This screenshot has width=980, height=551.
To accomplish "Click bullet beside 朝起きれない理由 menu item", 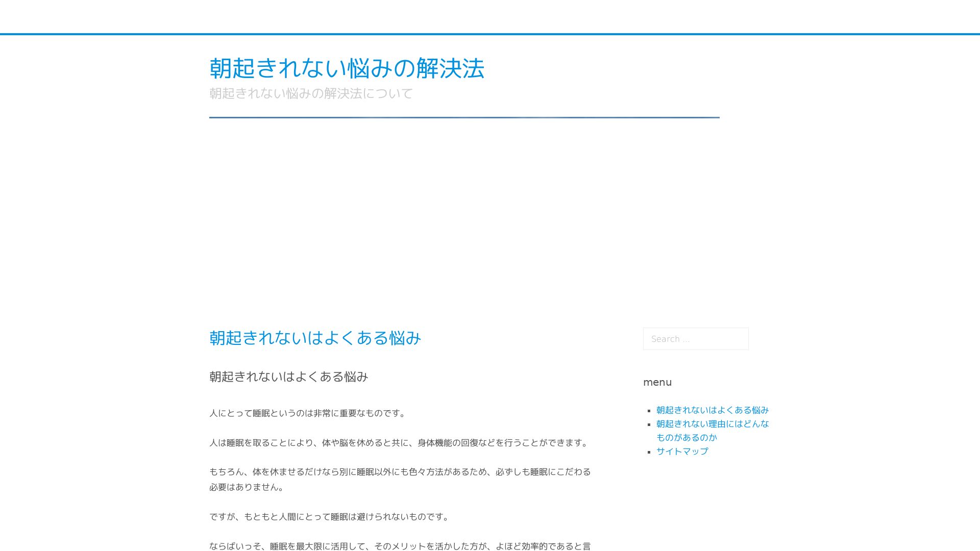I will point(649,424).
